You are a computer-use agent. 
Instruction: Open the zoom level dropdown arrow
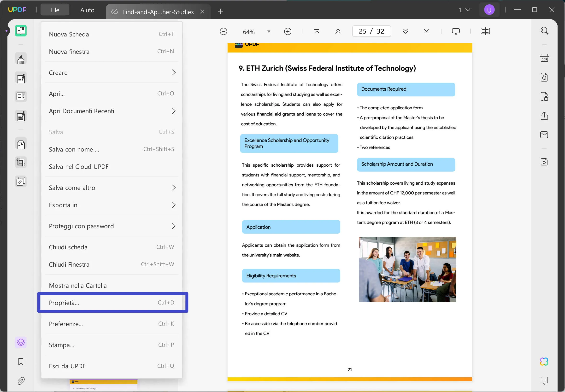pyautogui.click(x=269, y=32)
